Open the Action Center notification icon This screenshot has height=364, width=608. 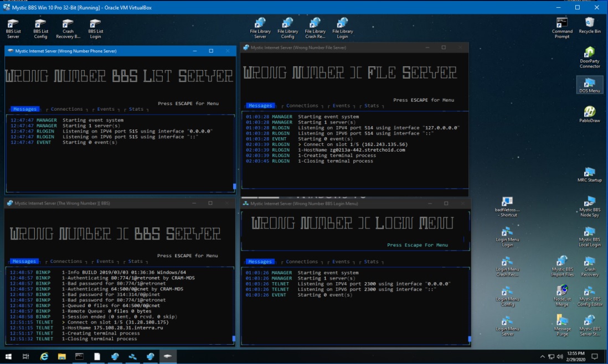(x=594, y=356)
